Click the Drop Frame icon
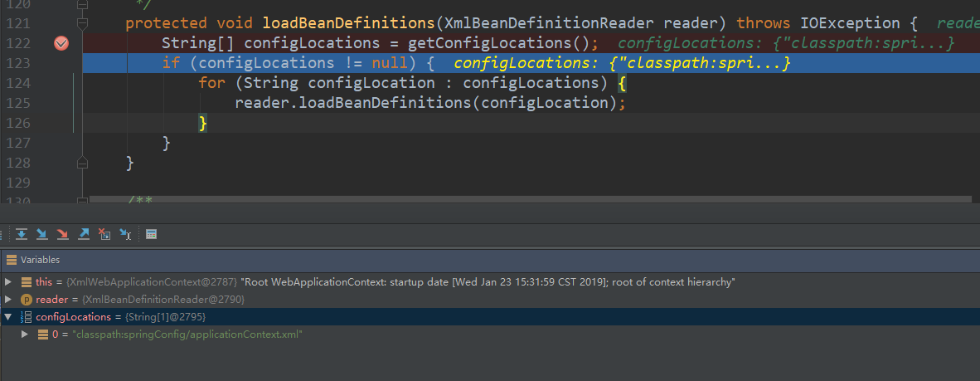980x381 pixels. coord(104,234)
